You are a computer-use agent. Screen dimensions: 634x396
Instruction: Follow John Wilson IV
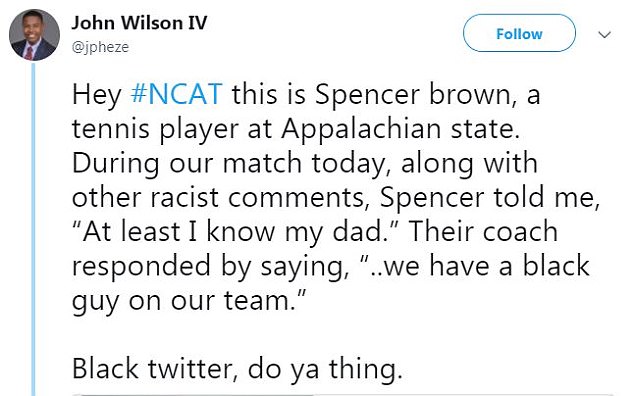519,33
